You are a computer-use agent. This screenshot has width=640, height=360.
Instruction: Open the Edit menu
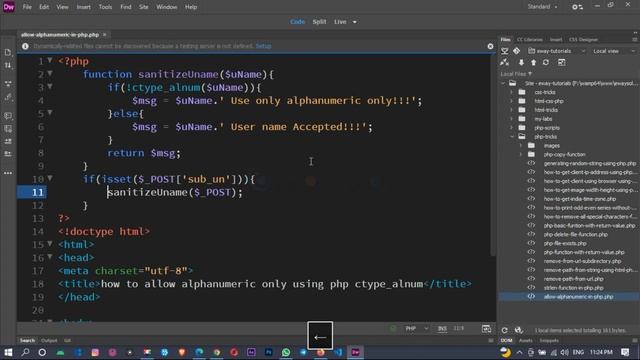44,7
